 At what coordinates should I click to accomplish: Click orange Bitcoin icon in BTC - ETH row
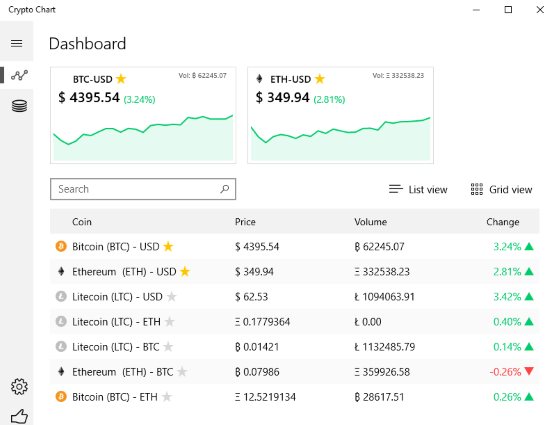click(61, 397)
